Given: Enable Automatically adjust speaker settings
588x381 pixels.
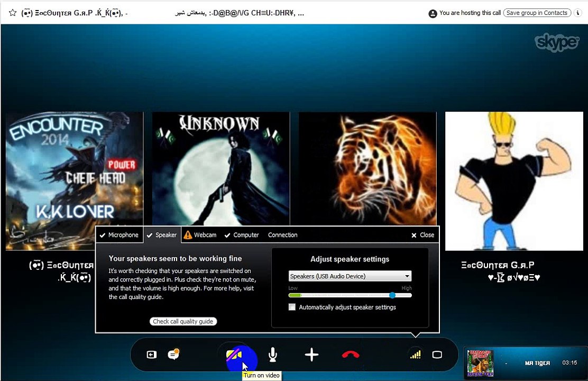Looking at the screenshot, I should point(292,307).
